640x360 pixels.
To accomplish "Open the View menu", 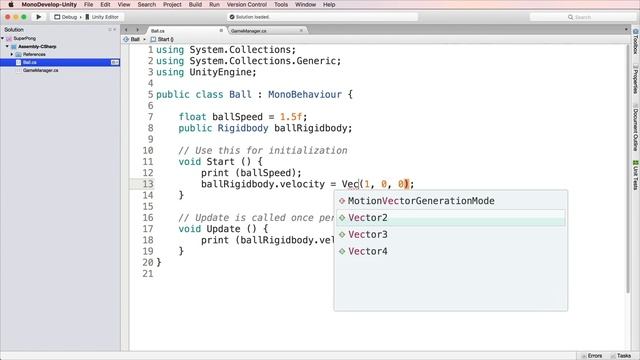I will (124, 4).
